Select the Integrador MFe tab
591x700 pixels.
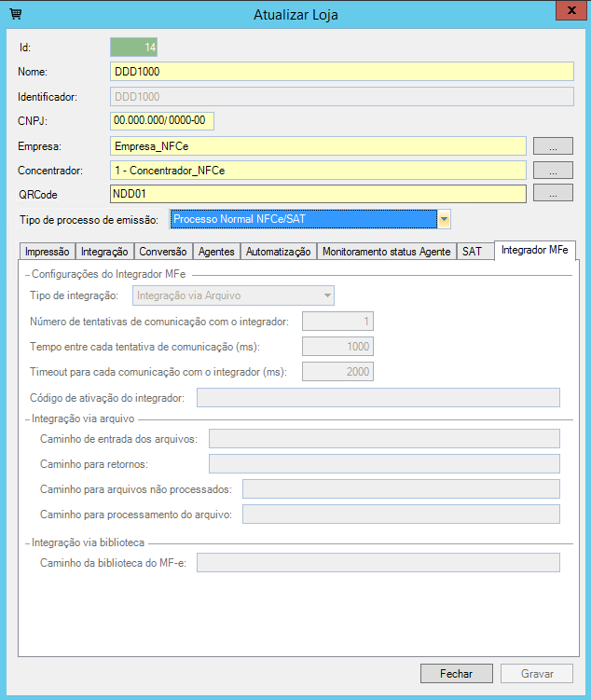coord(535,250)
